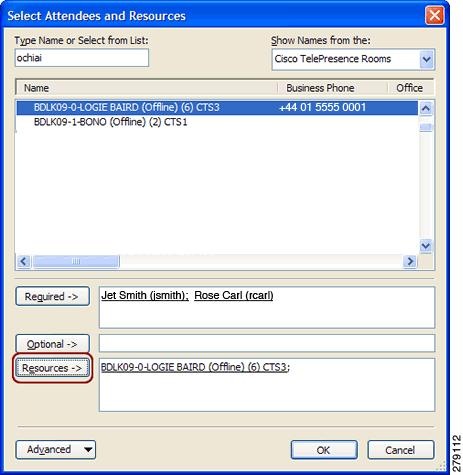Click the Business Phone column header
This screenshot has height=475, width=463.
pyautogui.click(x=332, y=88)
